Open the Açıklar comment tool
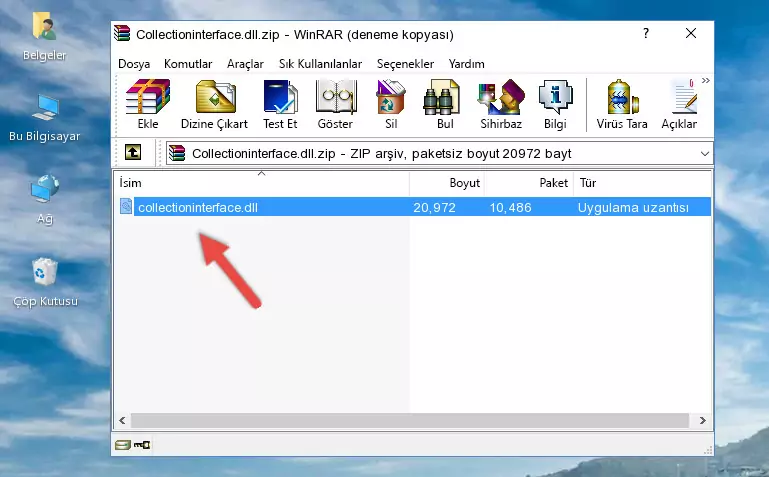Image resolution: width=769 pixels, height=477 pixels. point(679,104)
